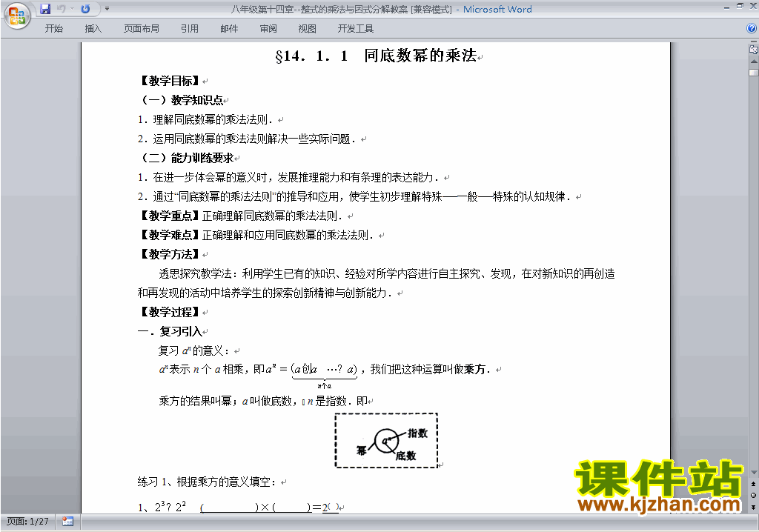Click the 【教学目标】 heading
Image resolution: width=759 pixels, height=532 pixels.
[x=170, y=81]
